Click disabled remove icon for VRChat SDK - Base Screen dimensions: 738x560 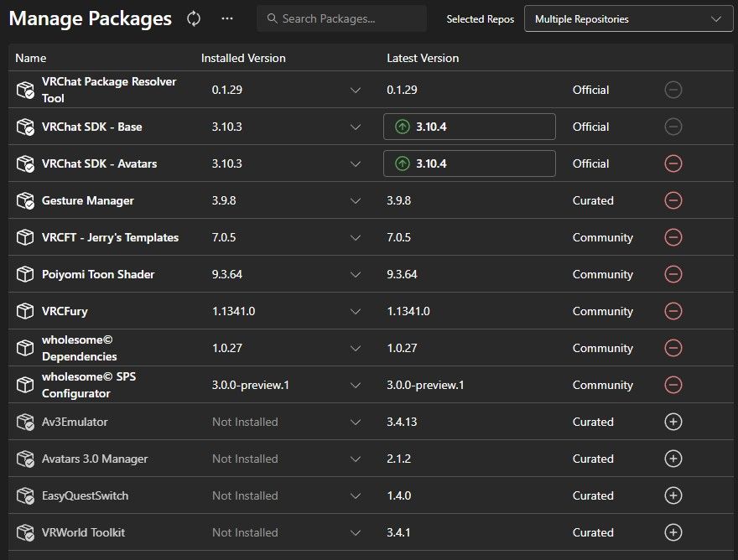[x=673, y=127]
